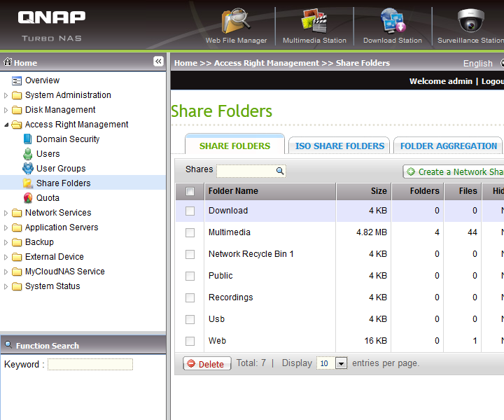Open the Web File Manager icon

tap(236, 22)
